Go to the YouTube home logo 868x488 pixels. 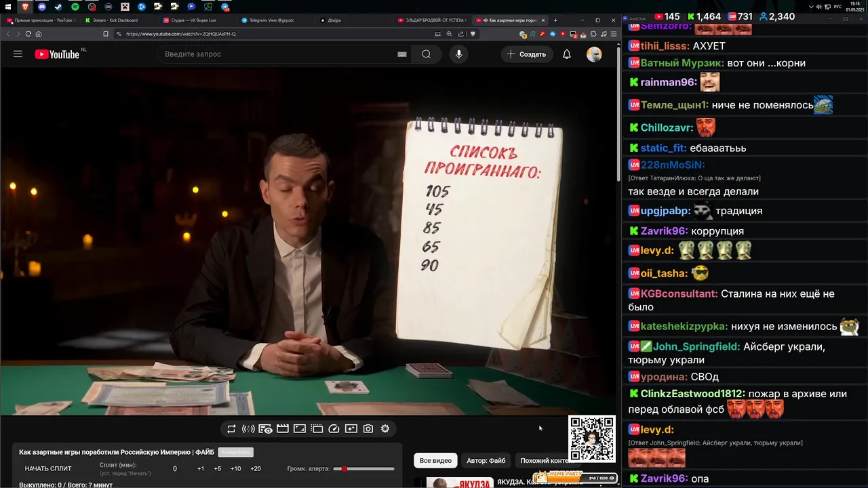57,54
